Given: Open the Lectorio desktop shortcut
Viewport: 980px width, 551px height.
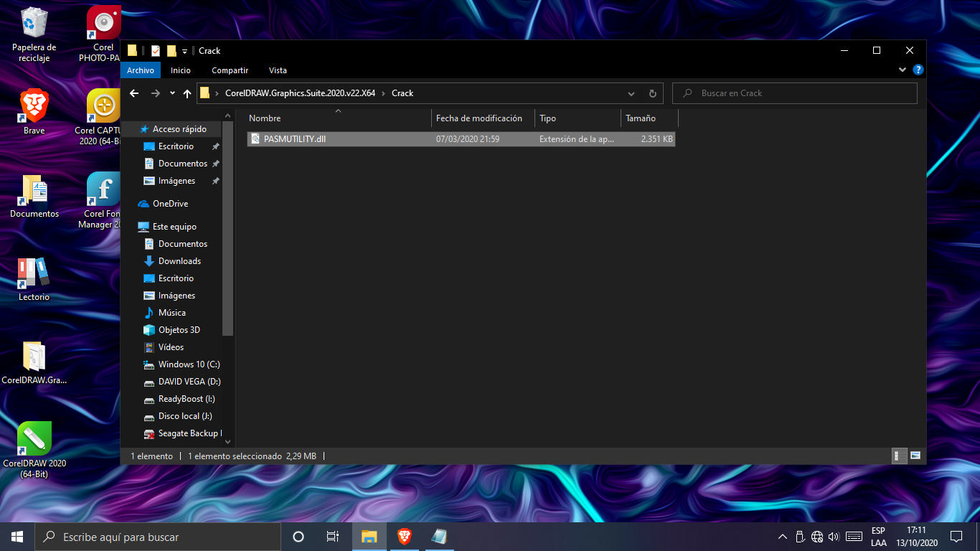Looking at the screenshot, I should 34,278.
